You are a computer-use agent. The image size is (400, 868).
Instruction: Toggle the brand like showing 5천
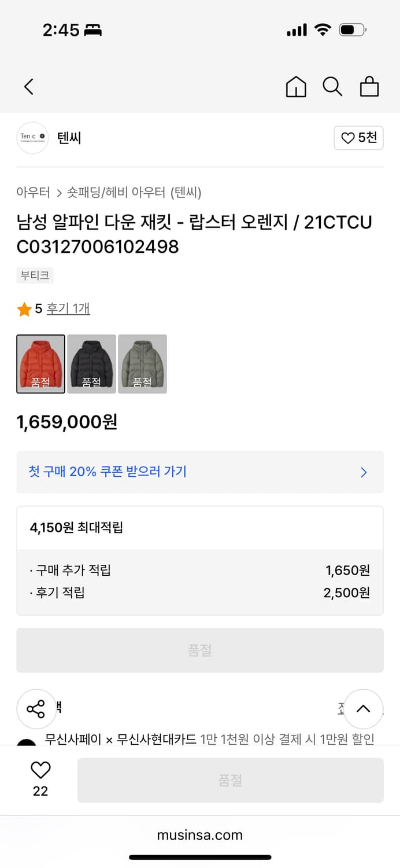click(358, 138)
